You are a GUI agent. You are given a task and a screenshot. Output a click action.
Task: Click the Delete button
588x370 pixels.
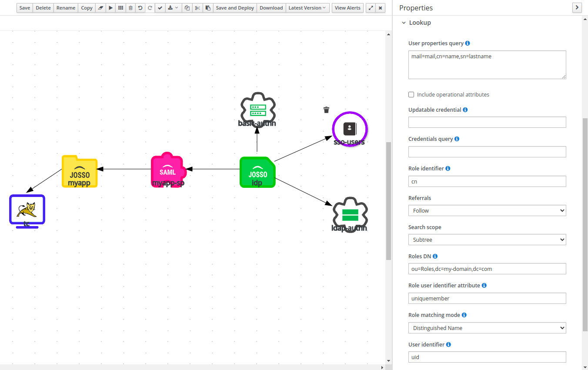tap(43, 8)
